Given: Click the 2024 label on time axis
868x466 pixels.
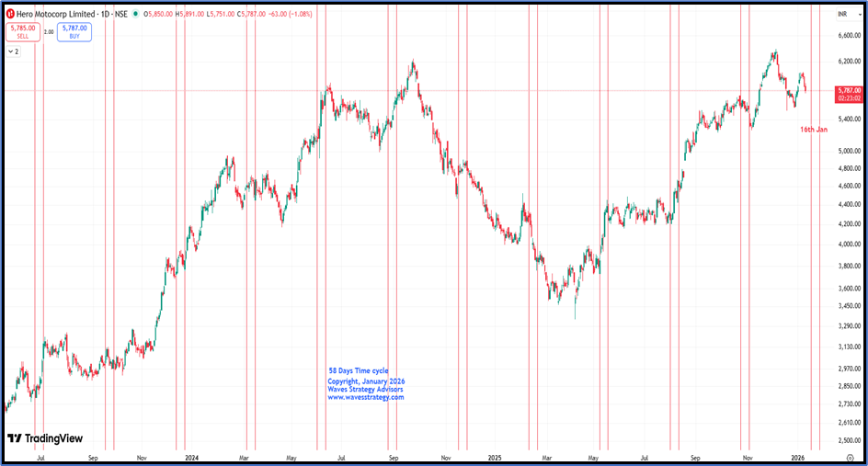Looking at the screenshot, I should click(x=191, y=458).
